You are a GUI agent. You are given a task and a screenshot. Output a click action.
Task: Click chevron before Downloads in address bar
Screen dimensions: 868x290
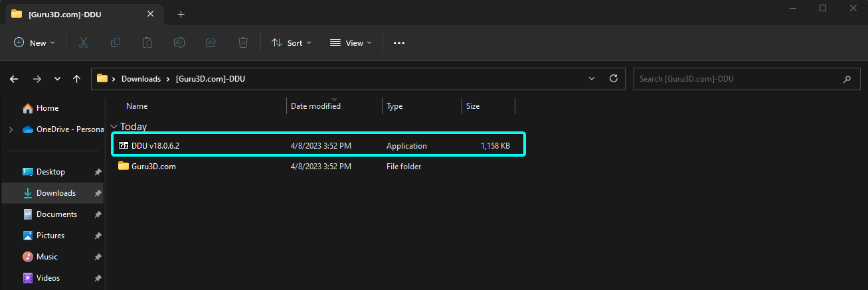[114, 78]
